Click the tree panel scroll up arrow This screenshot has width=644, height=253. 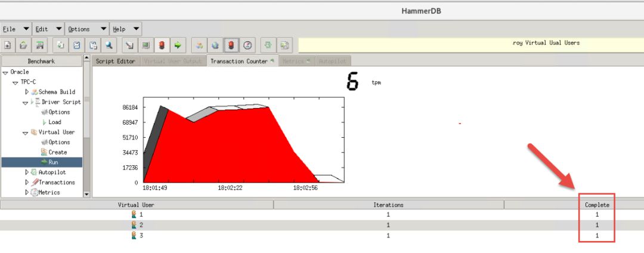(86, 58)
